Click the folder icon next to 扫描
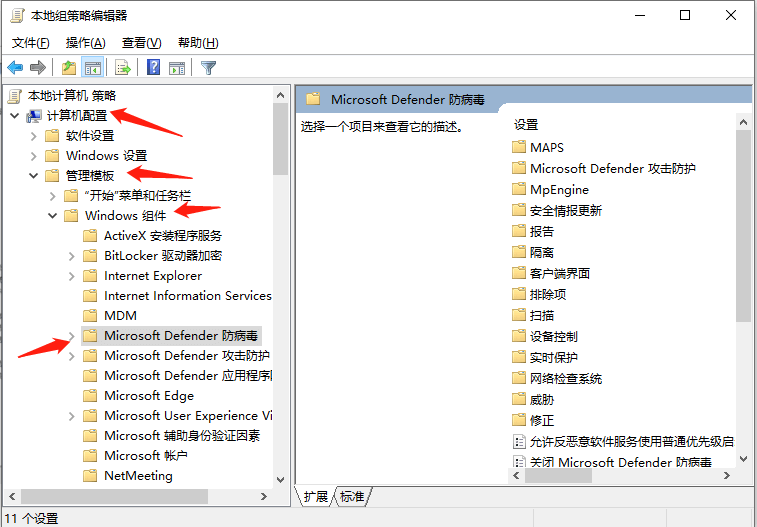The width and height of the screenshot is (757, 527). pyautogui.click(x=519, y=315)
